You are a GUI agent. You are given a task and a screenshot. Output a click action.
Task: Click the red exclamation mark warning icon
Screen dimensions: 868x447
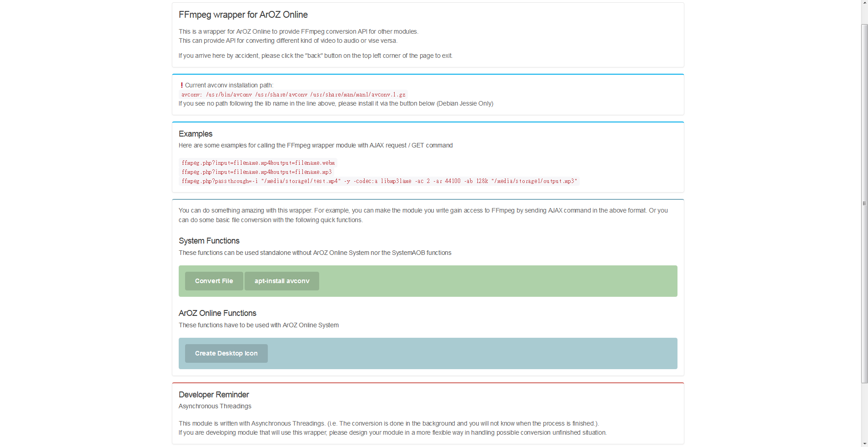point(181,85)
